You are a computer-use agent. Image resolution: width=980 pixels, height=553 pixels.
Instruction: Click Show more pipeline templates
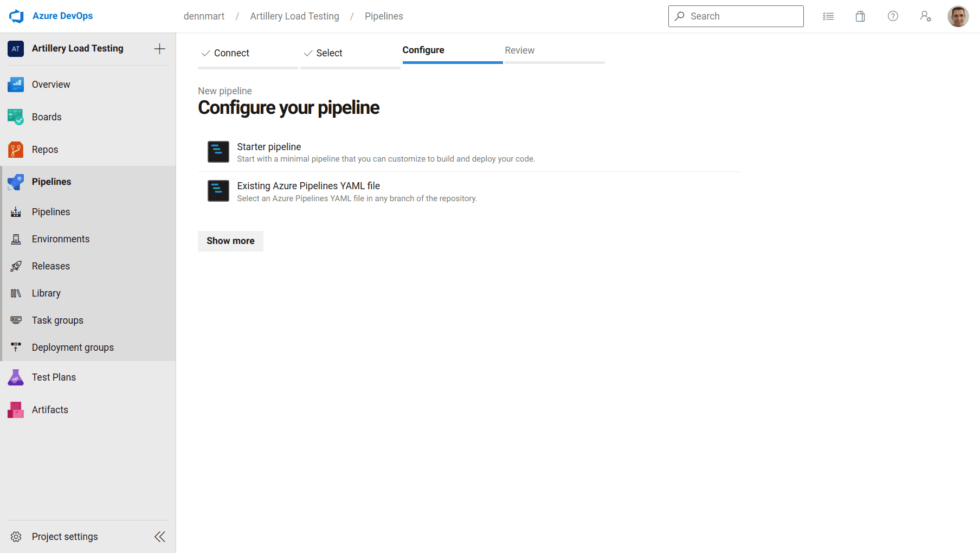(x=230, y=241)
